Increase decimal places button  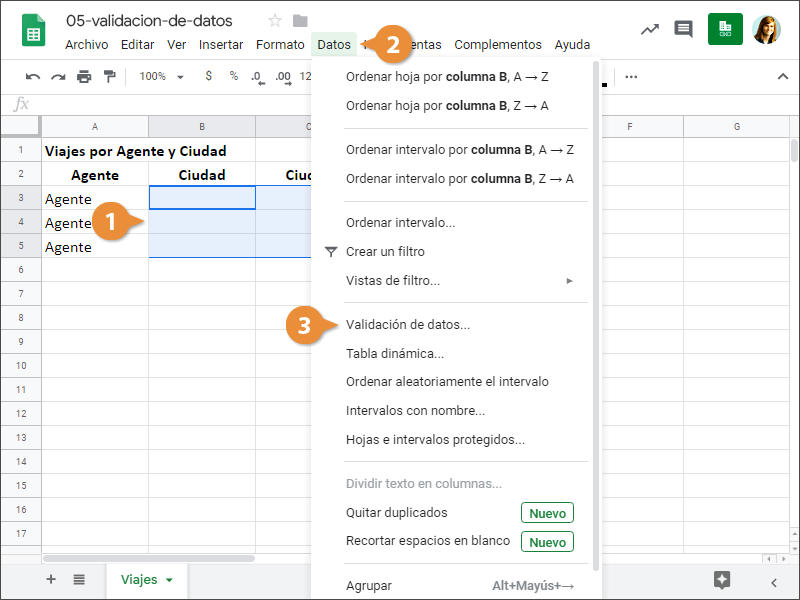pos(283,78)
